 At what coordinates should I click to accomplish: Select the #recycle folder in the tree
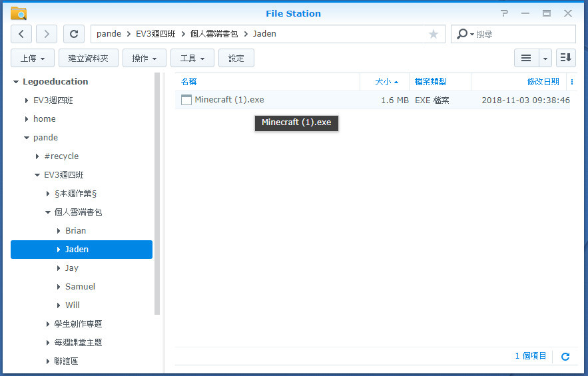61,156
